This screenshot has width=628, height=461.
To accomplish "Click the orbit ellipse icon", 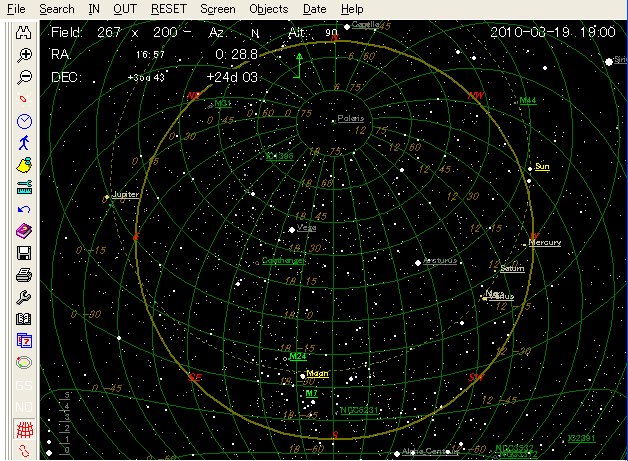I will coord(24,363).
